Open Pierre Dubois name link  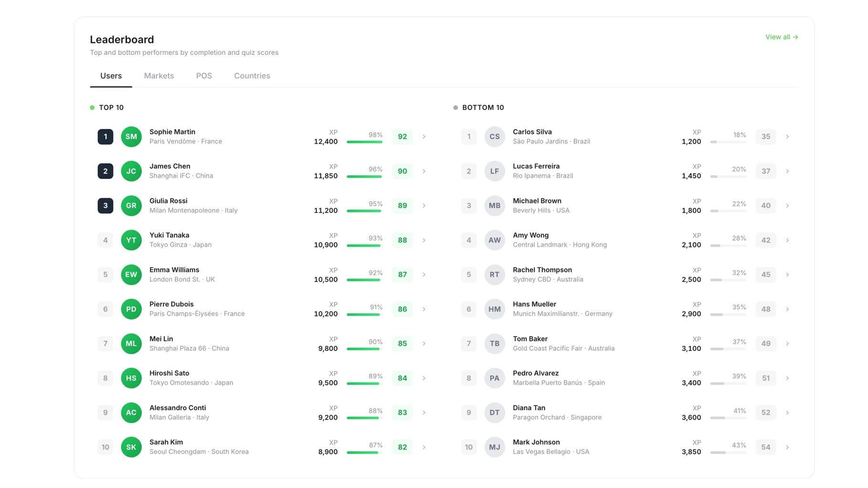[x=171, y=304]
